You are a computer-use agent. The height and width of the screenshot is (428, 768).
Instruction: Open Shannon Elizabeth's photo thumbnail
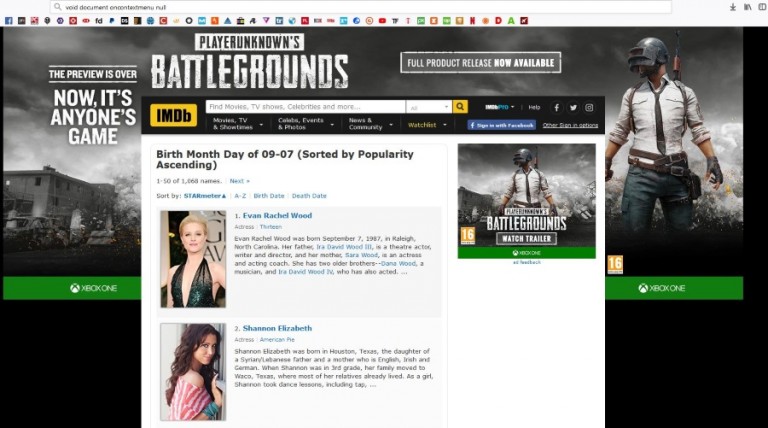[192, 371]
